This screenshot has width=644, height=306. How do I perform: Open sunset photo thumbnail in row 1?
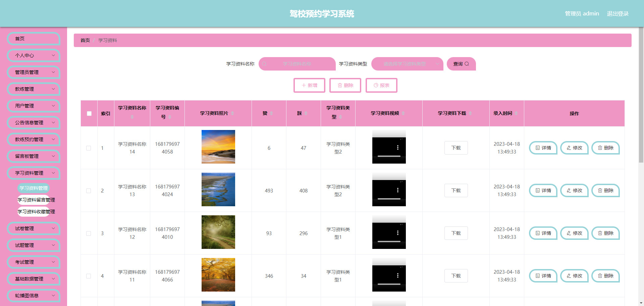tap(218, 147)
